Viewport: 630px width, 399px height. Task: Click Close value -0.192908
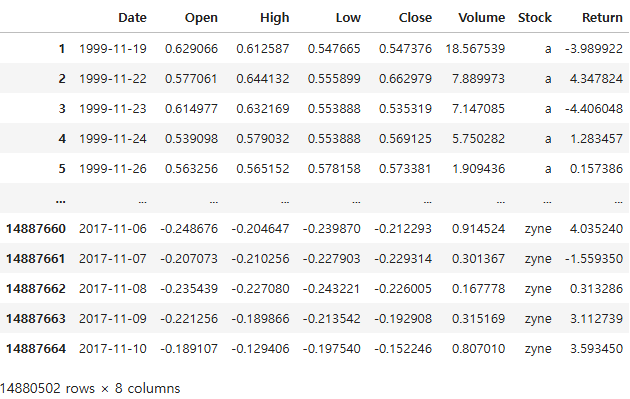[403, 319]
